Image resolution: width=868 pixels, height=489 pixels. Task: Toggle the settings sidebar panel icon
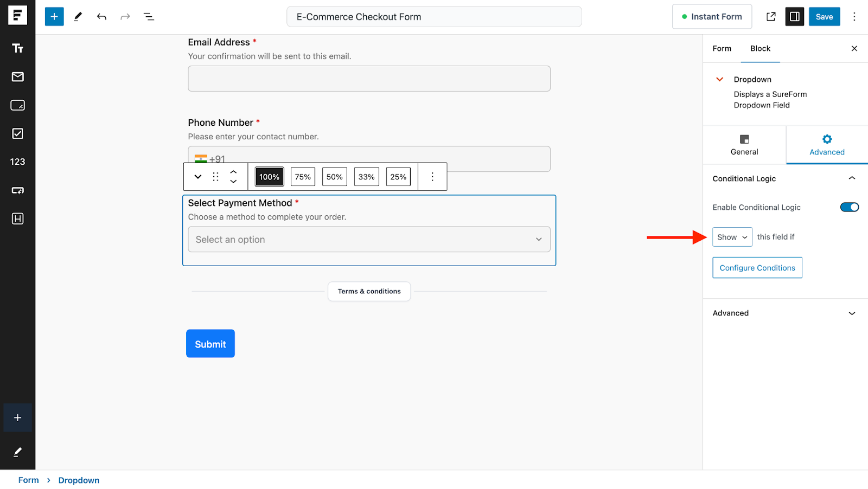click(794, 16)
